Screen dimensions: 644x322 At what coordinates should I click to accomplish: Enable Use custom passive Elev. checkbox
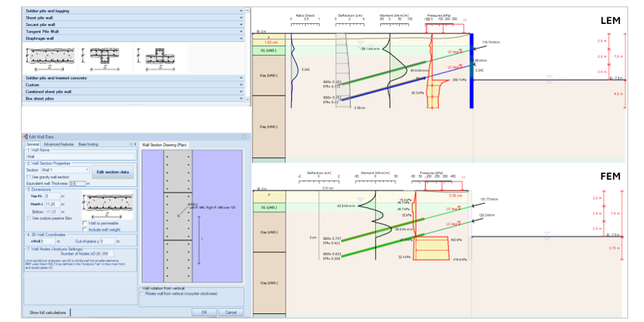29,218
